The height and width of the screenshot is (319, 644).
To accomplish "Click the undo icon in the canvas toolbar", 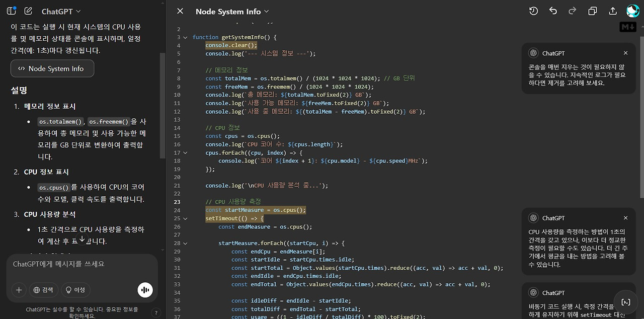I will 553,11.
